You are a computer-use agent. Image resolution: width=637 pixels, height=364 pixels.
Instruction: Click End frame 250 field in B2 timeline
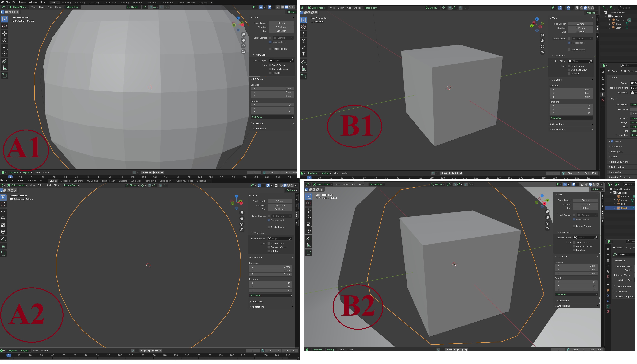[595, 350]
